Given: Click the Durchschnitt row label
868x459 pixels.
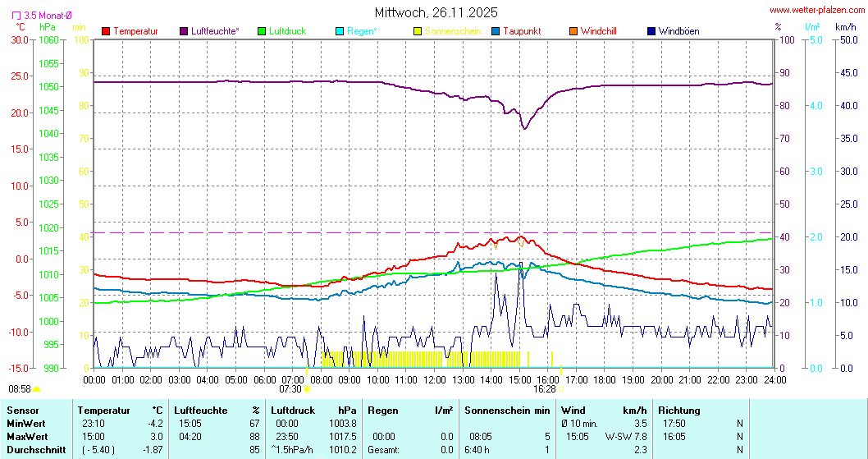Looking at the screenshot, I should 34,449.
